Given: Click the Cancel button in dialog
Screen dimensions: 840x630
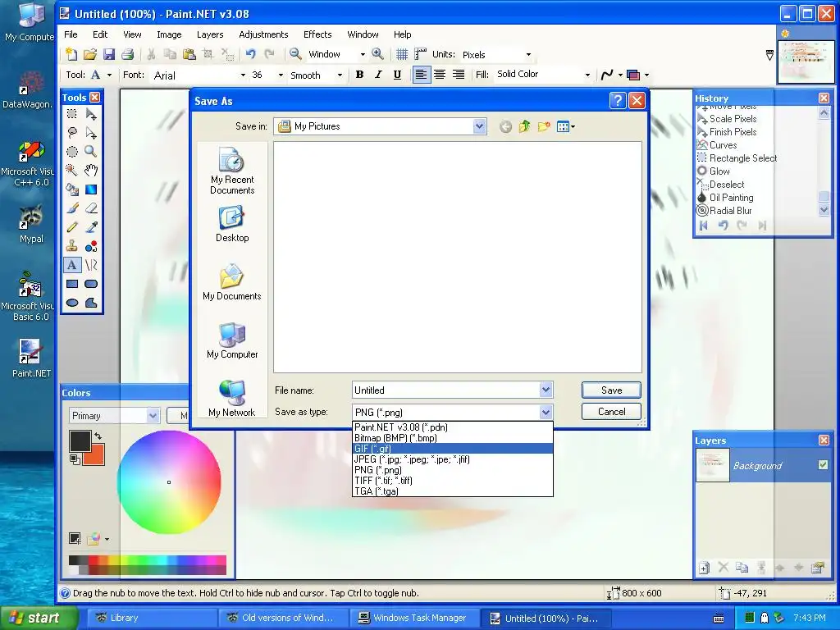Looking at the screenshot, I should tap(611, 412).
